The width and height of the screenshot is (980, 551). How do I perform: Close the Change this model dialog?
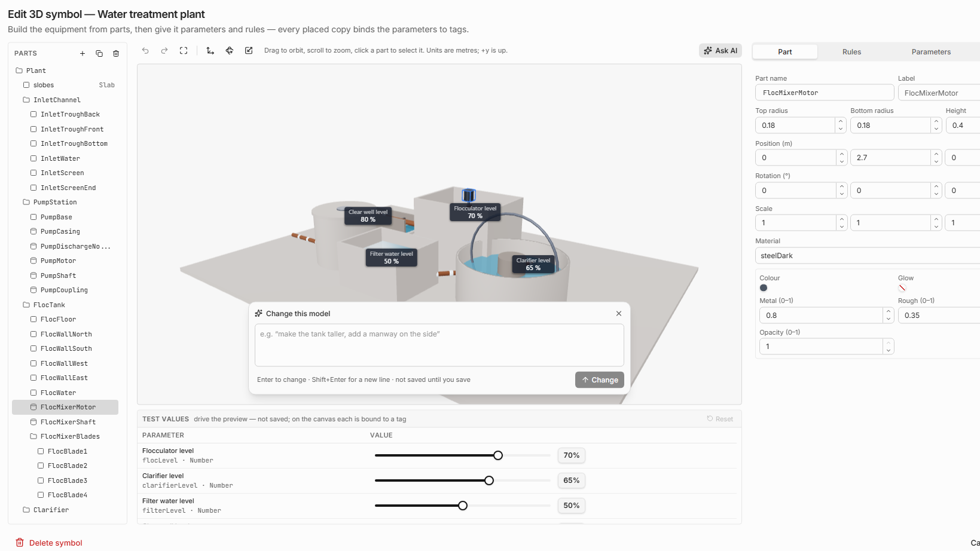pyautogui.click(x=619, y=314)
